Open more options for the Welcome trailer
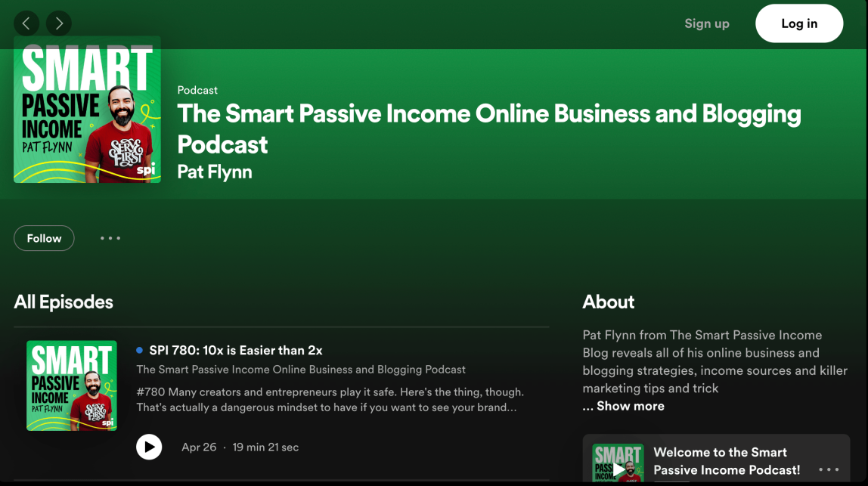Viewport: 868px width, 486px height. pyautogui.click(x=829, y=469)
